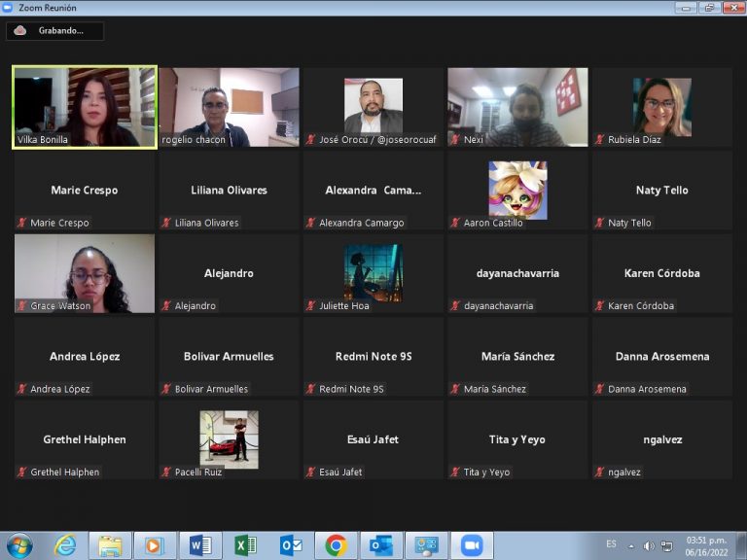Launch Internet Explorer from taskbar
The height and width of the screenshot is (560, 747).
[65, 545]
